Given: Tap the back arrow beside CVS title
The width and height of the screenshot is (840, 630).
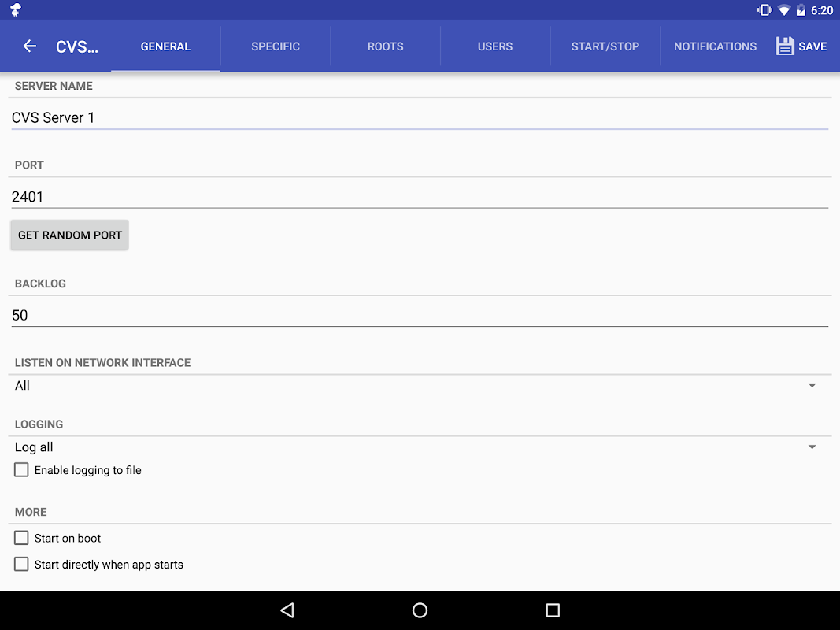Looking at the screenshot, I should point(29,46).
